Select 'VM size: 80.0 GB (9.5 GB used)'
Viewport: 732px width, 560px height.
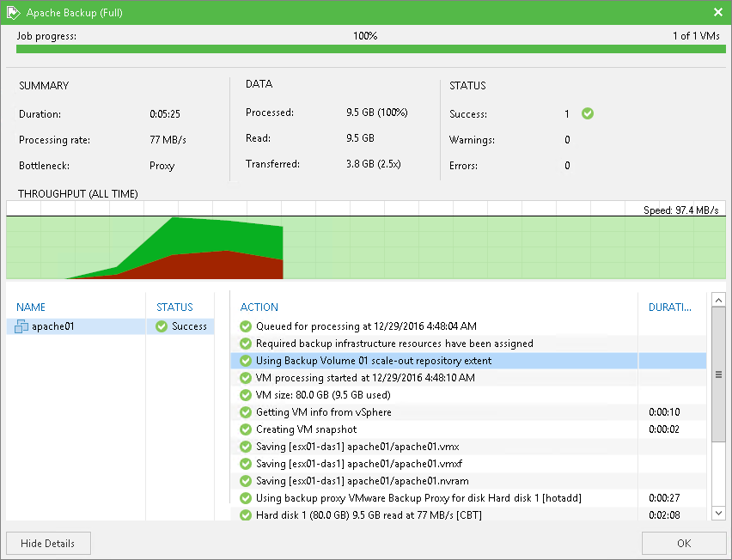coord(323,395)
